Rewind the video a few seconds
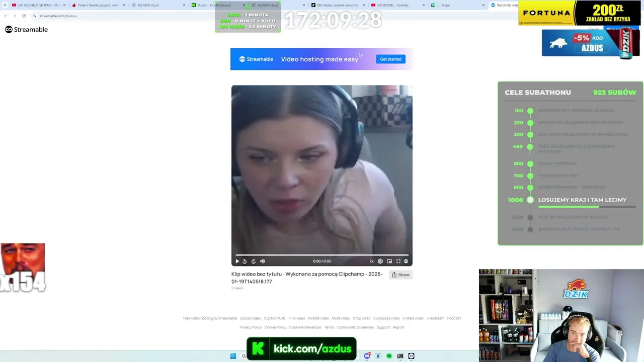Image resolution: width=644 pixels, height=362 pixels. (x=245, y=261)
